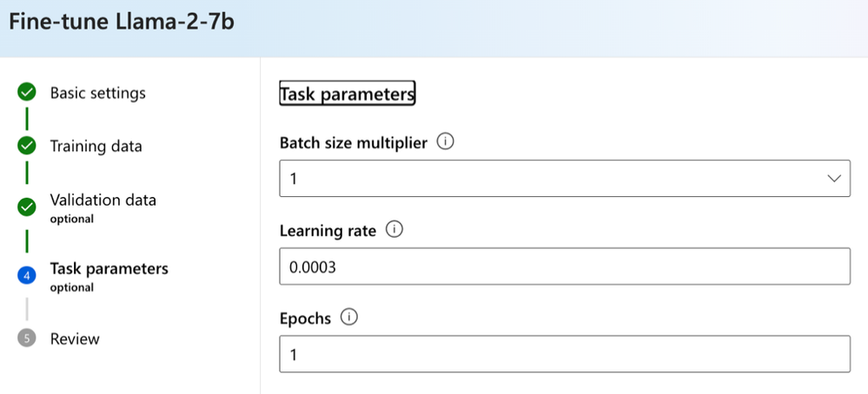The width and height of the screenshot is (868, 394).
Task: Go to the Basic settings step
Action: (97, 93)
